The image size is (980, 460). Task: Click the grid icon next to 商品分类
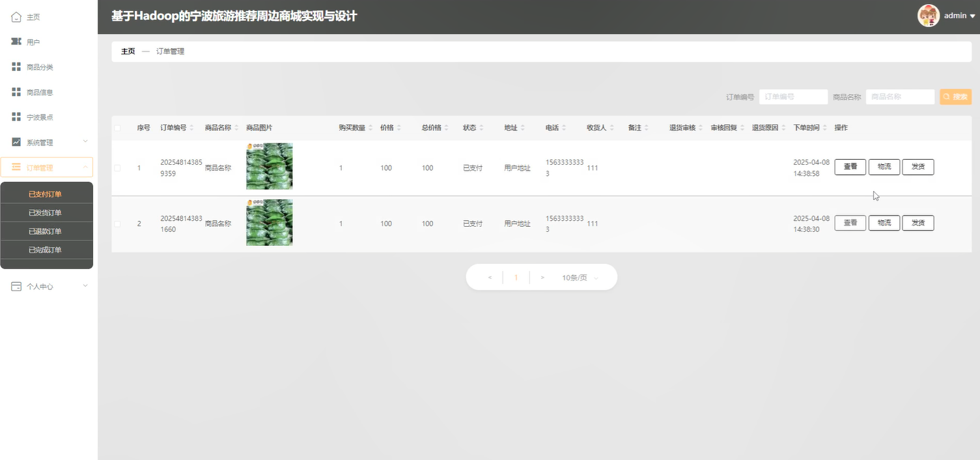(x=16, y=67)
